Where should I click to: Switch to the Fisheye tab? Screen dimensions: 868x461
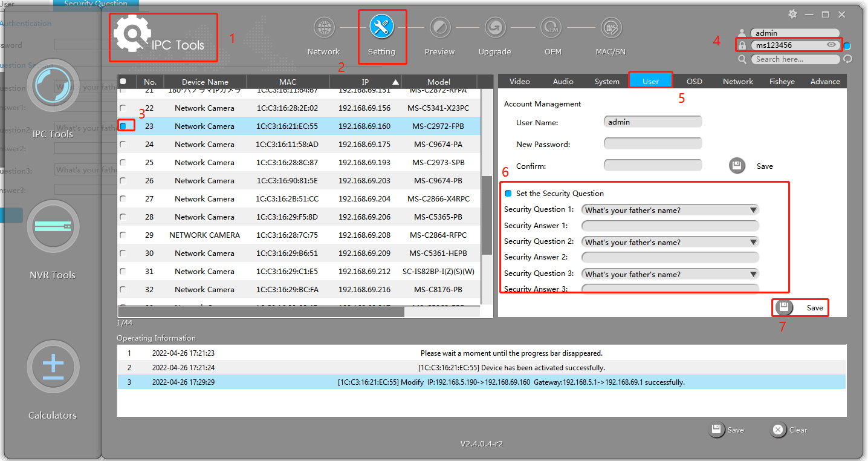point(782,81)
